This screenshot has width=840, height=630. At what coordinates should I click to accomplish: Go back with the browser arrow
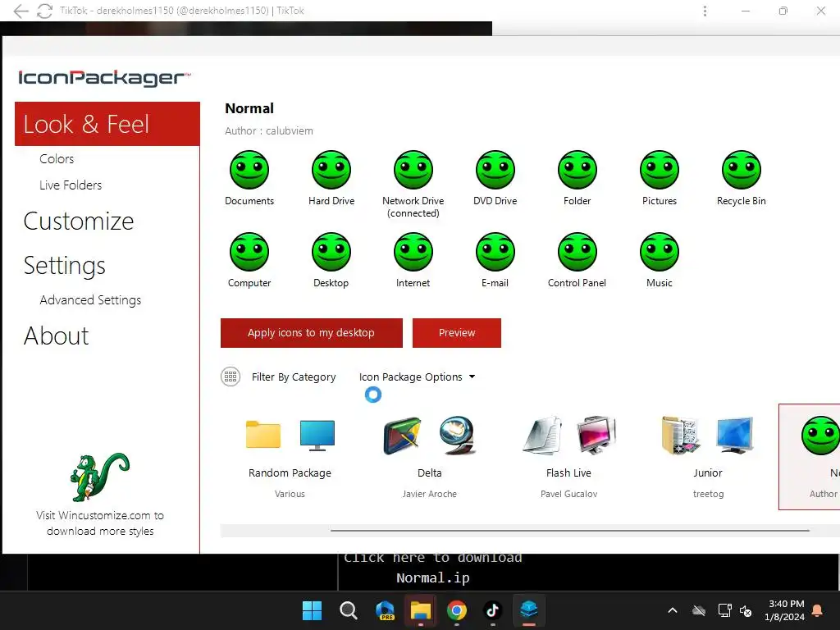[21, 11]
